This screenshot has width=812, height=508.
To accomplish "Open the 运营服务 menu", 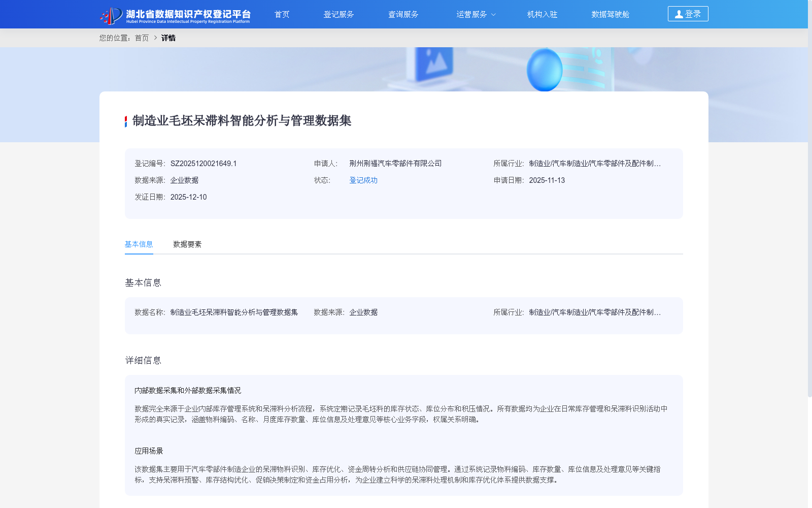I will (471, 14).
